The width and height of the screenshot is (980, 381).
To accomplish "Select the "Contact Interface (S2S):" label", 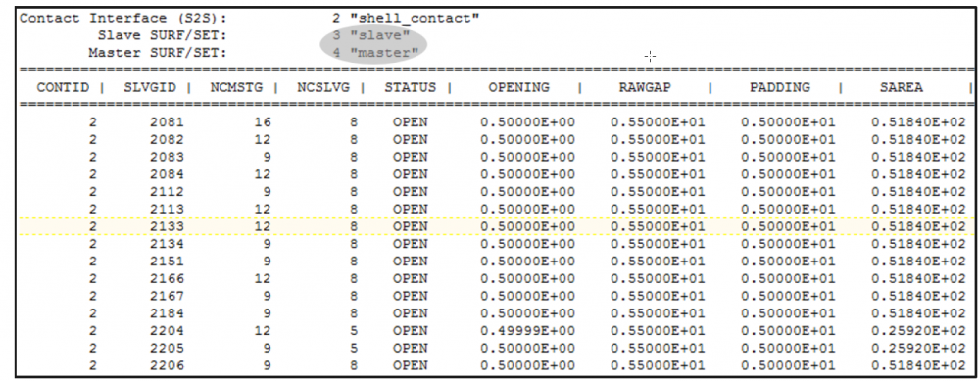I will click(123, 18).
